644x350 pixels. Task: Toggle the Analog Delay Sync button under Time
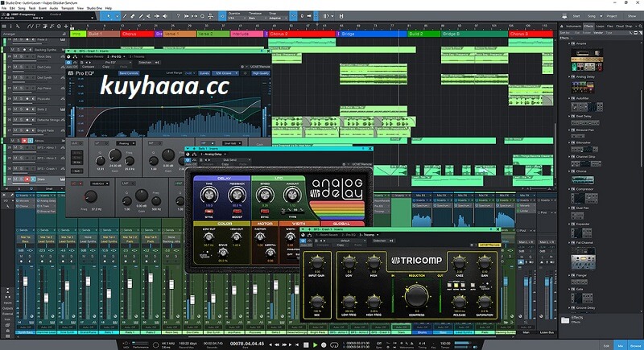tap(208, 212)
